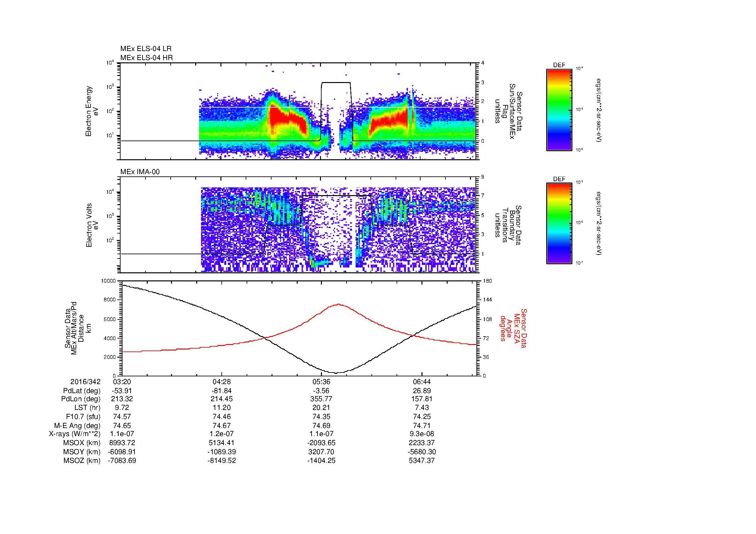Click MSOX value '8993.72'
The height and width of the screenshot is (534, 756).
pyautogui.click(x=122, y=443)
